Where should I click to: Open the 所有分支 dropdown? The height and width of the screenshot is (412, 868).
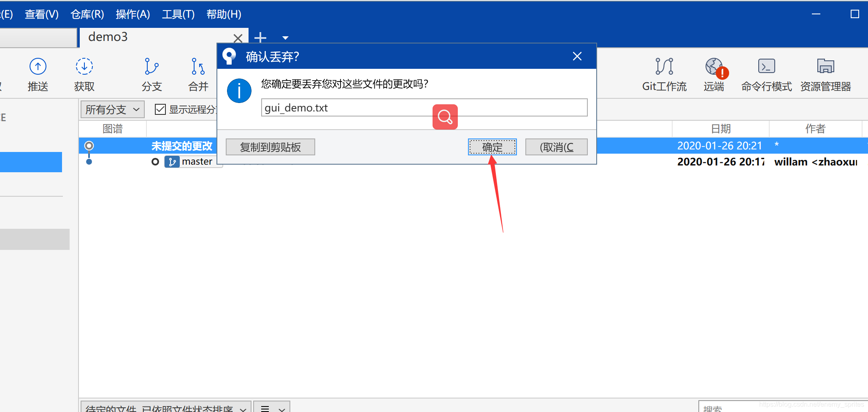(x=112, y=109)
